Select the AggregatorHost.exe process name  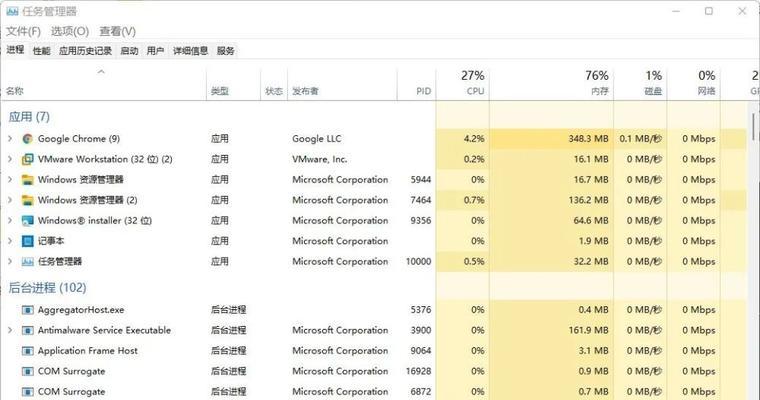[x=81, y=310]
